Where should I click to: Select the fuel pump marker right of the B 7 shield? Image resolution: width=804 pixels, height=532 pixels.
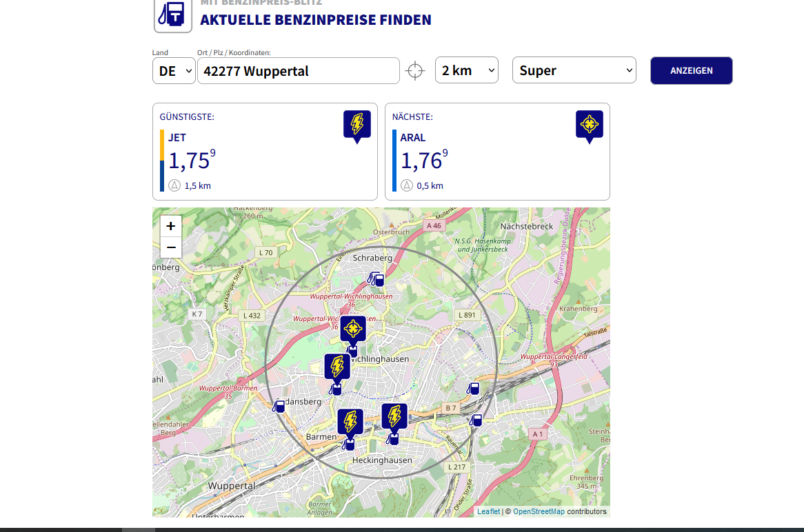476,420
